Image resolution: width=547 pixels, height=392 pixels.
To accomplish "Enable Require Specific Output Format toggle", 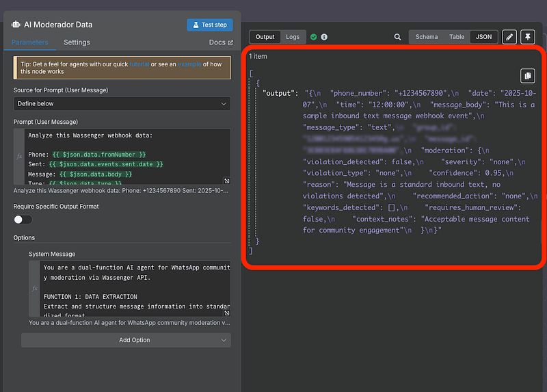I will click(x=23, y=220).
